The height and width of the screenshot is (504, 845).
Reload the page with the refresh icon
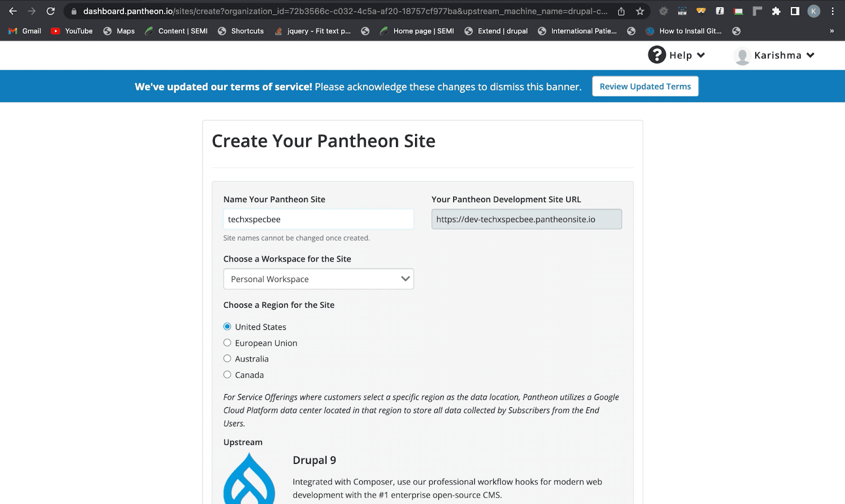[51, 11]
